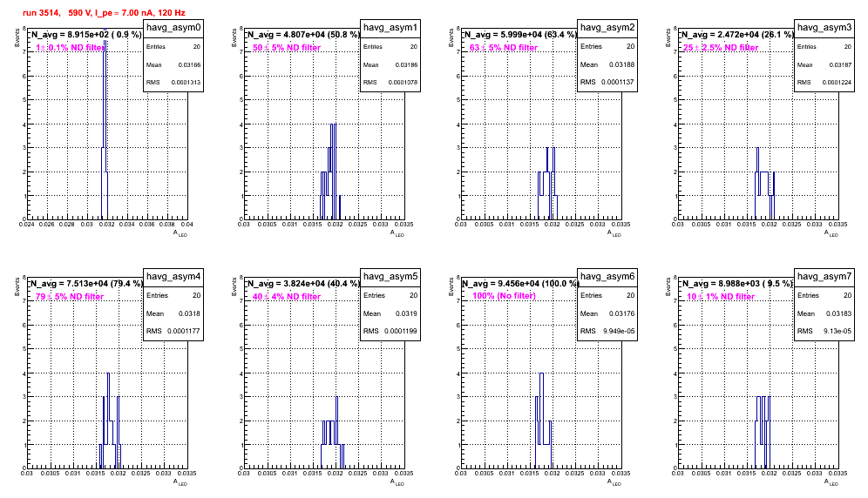
Task: Select the havg_asym4 histogram title
Action: click(x=173, y=277)
